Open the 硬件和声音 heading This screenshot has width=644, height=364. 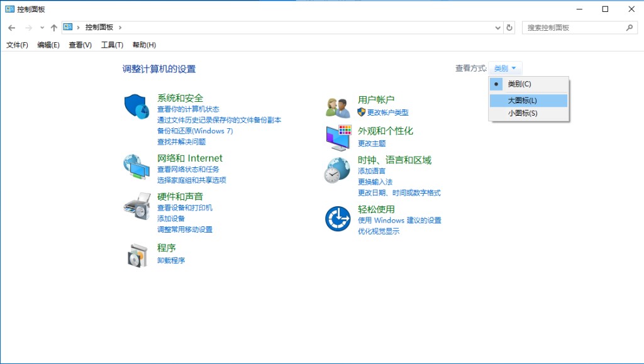(180, 197)
